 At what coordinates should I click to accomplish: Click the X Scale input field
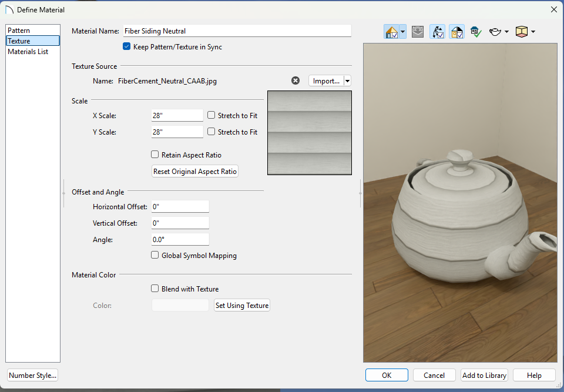[177, 116]
